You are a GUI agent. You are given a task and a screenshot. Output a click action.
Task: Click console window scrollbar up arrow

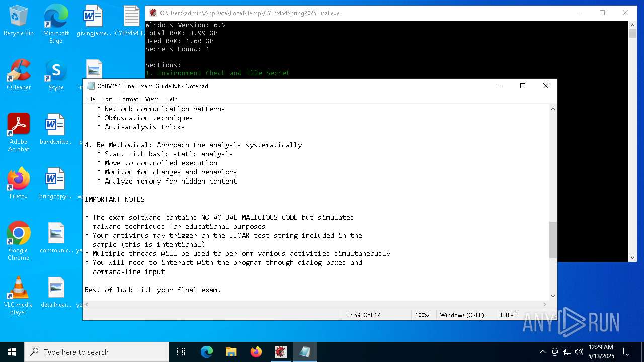click(633, 25)
